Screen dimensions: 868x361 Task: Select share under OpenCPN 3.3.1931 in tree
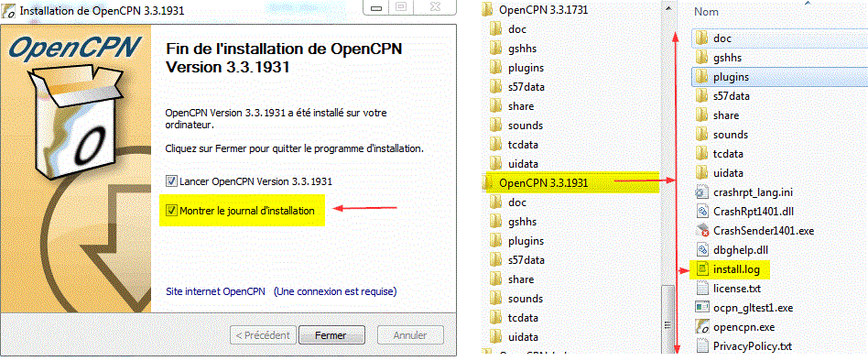tap(520, 279)
